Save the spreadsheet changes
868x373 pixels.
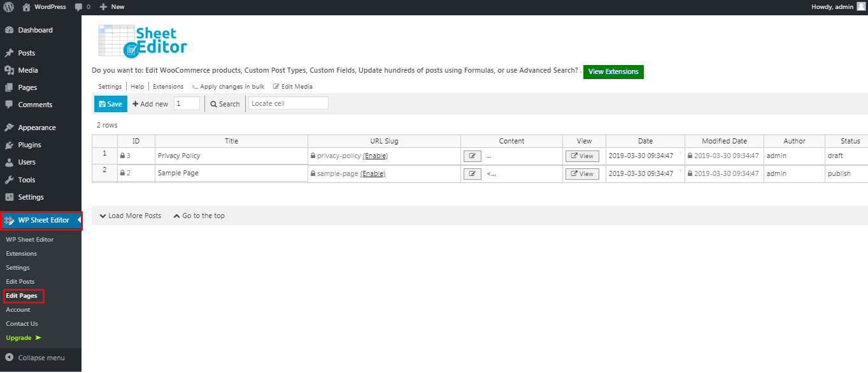[111, 104]
